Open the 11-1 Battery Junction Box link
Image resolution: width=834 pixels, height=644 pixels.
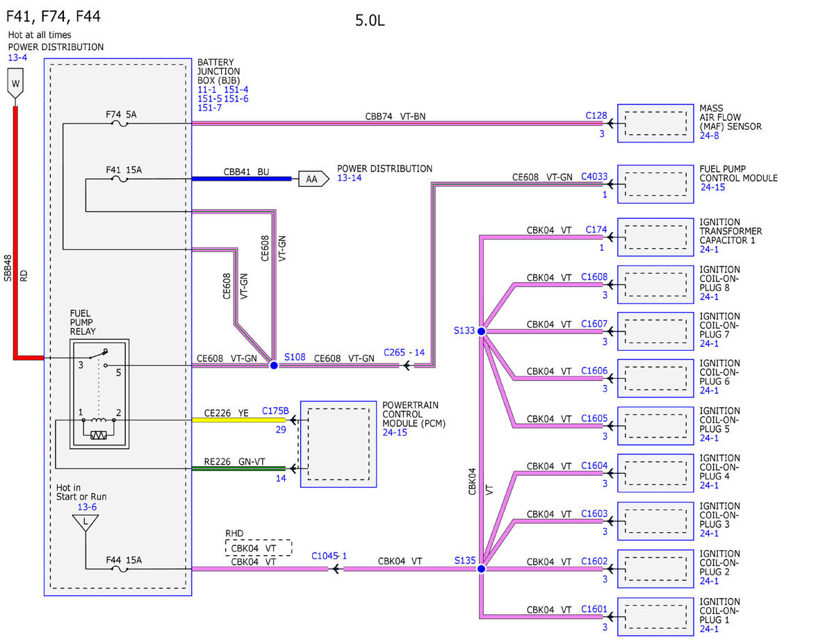coord(207,90)
